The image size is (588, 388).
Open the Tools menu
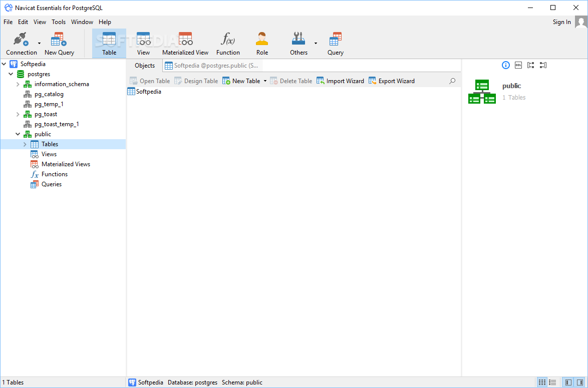point(59,22)
